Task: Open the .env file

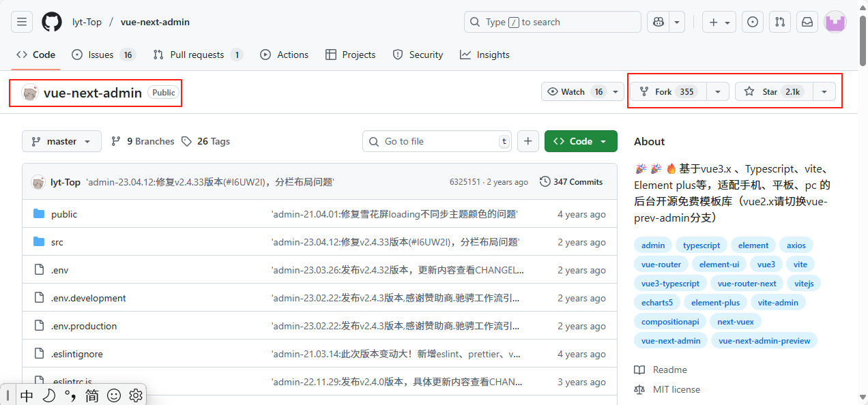Action: [x=59, y=270]
